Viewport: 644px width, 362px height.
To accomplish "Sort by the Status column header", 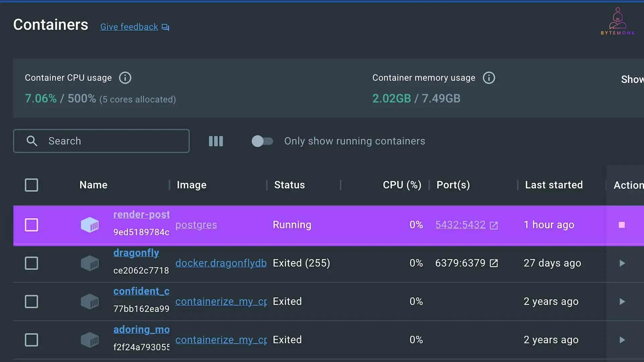I will (289, 185).
